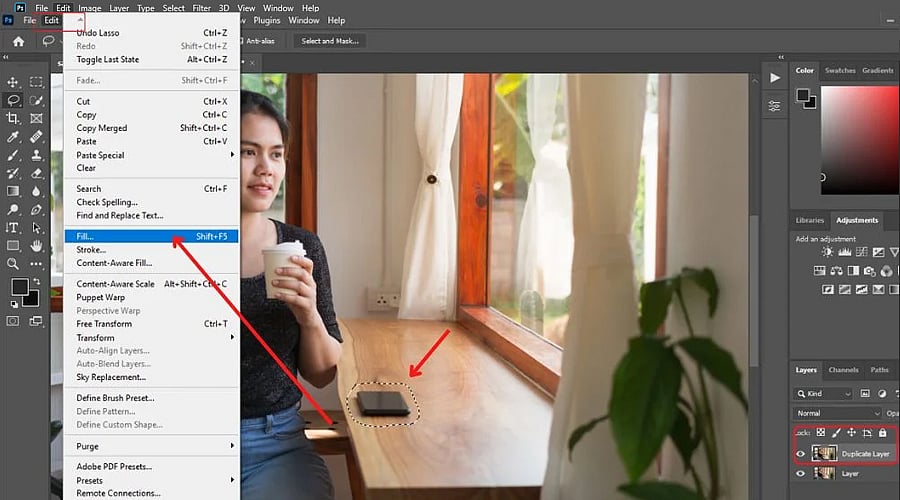Viewport: 900px width, 500px height.
Task: Open the Lasso tool preset picker
Action: [x=52, y=41]
